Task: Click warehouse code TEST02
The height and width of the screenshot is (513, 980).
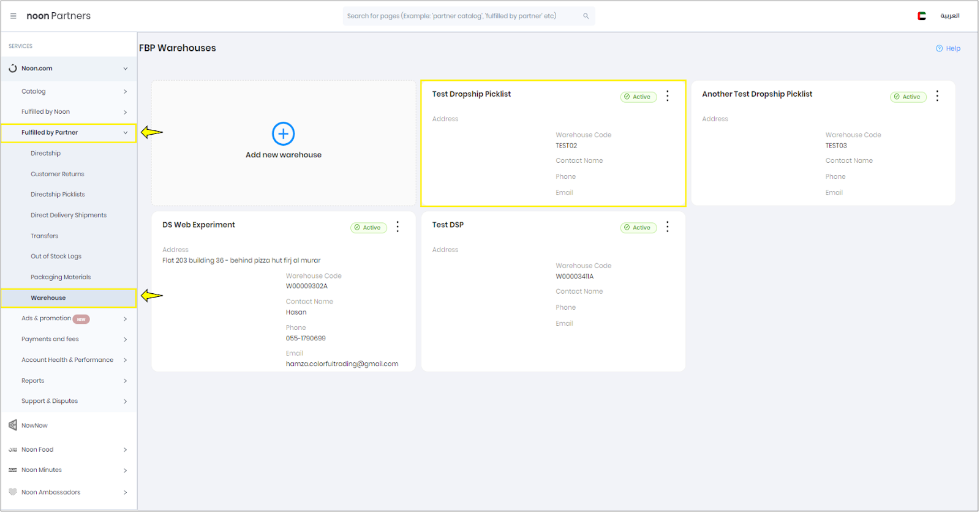Action: [567, 146]
